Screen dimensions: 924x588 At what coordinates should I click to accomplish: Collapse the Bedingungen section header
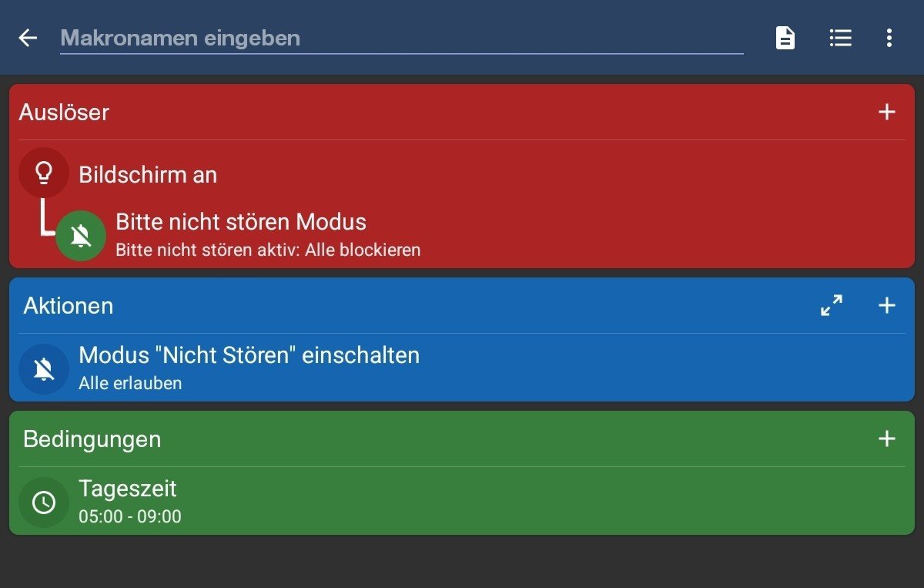[x=92, y=439]
